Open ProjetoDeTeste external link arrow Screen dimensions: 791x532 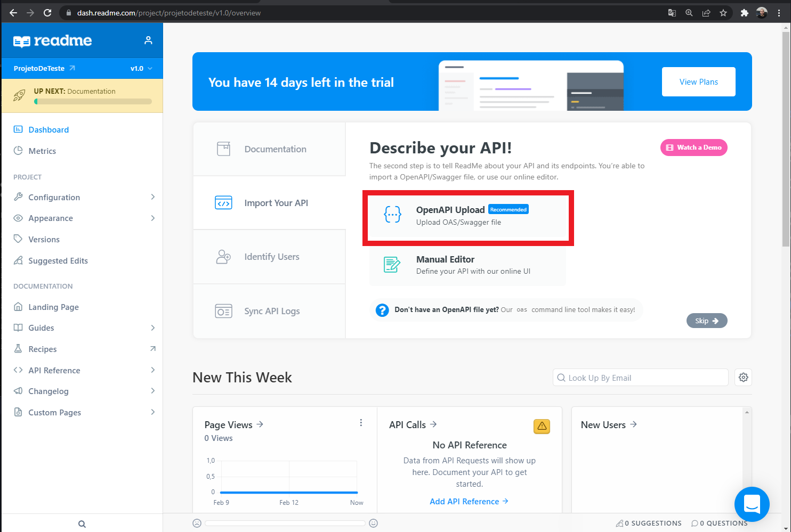(72, 68)
